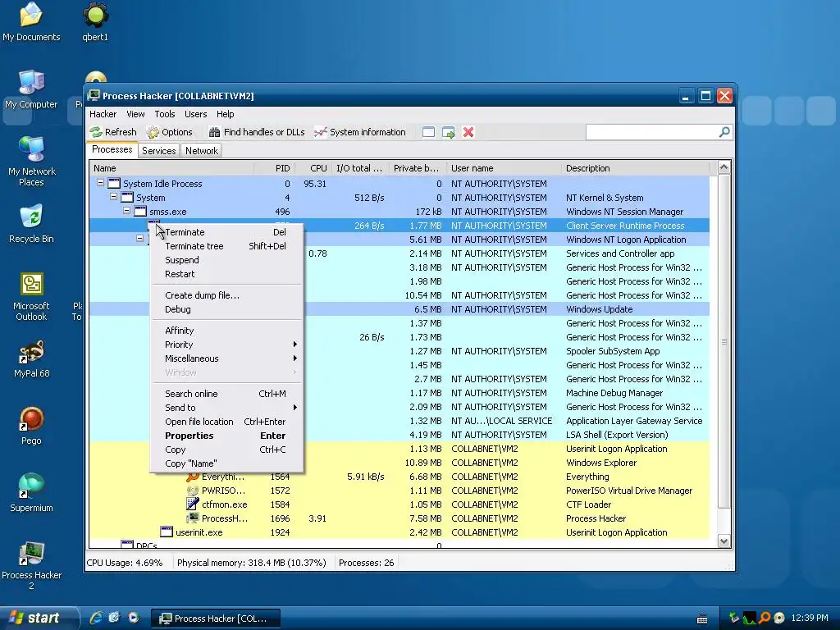The height and width of the screenshot is (630, 840).
Task: Sort by the Name column header
Action: [171, 168]
